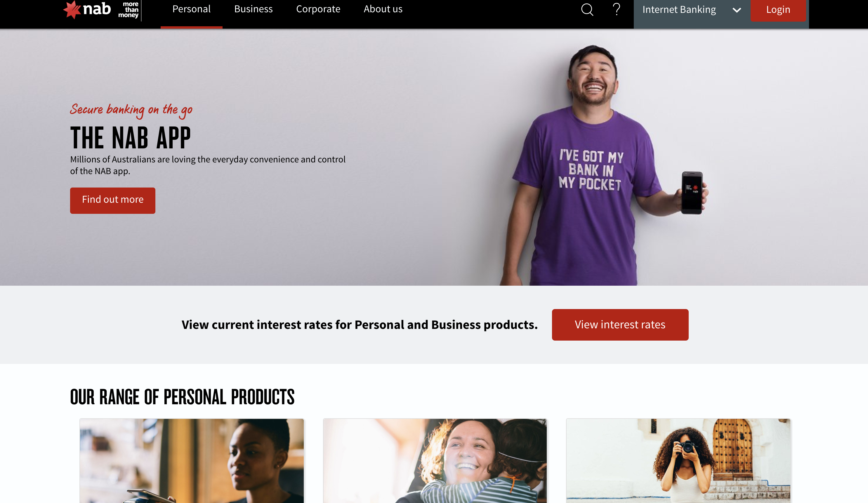Open product card with woman holding camera

[x=678, y=461]
